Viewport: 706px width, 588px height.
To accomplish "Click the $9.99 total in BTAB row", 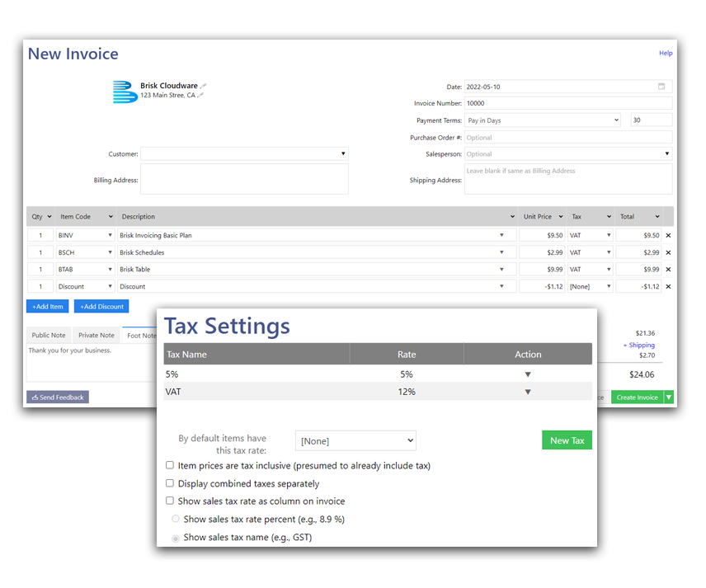I will tap(638, 269).
